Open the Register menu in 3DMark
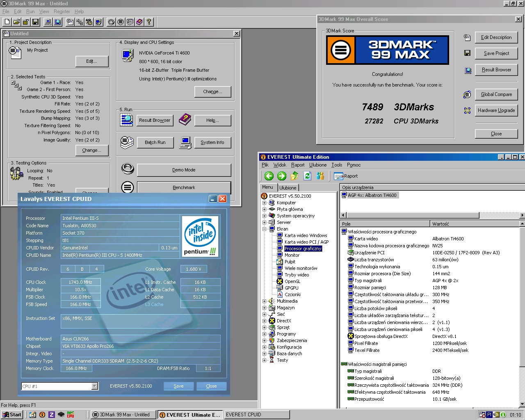525x420 pixels. tap(62, 11)
